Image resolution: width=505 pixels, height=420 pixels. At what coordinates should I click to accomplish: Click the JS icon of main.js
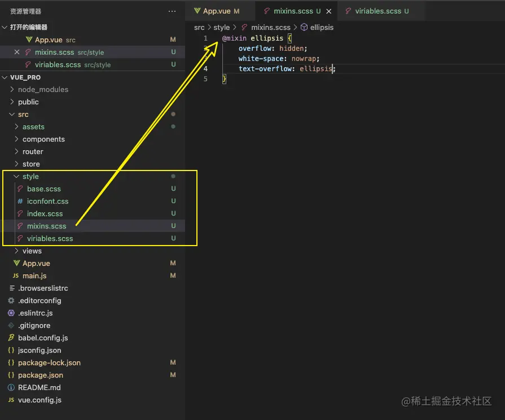(x=15, y=275)
